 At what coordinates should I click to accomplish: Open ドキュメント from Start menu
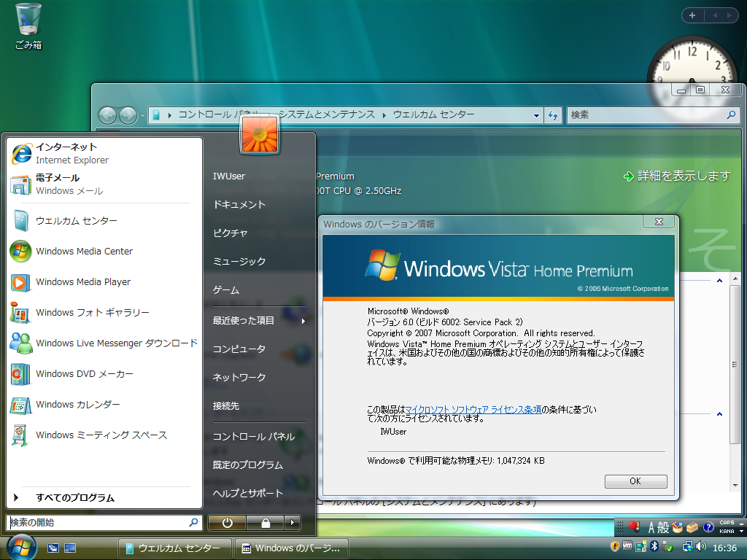[x=260, y=205]
